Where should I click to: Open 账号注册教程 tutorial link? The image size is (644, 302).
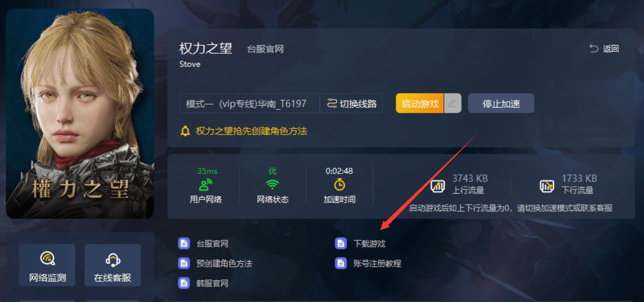378,263
